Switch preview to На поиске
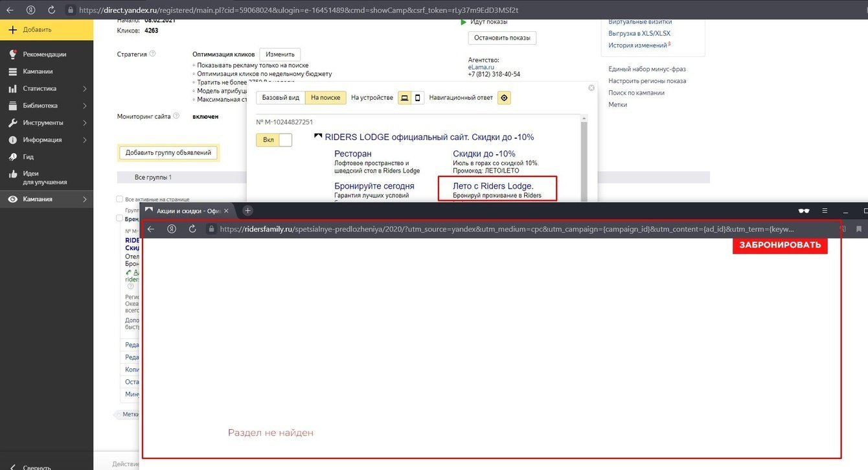This screenshot has height=470, width=868. click(325, 98)
